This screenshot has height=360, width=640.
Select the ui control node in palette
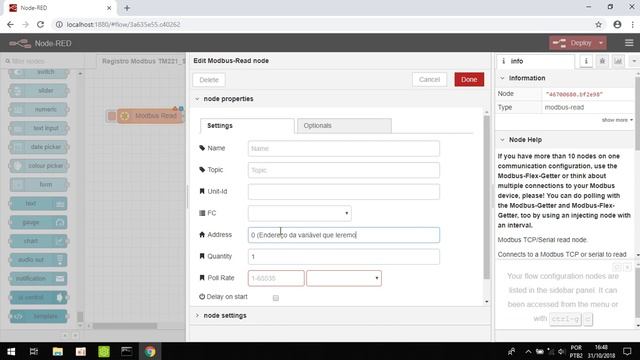[39, 297]
